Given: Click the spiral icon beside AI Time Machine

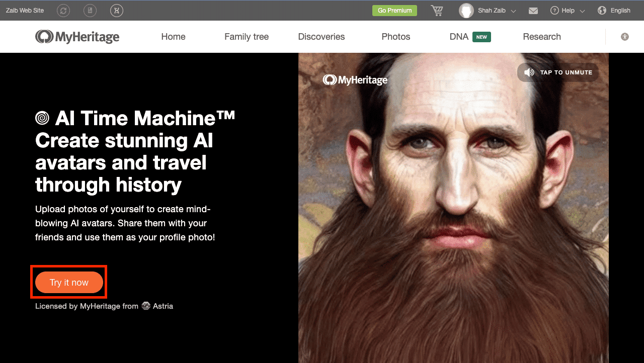Looking at the screenshot, I should (x=42, y=118).
